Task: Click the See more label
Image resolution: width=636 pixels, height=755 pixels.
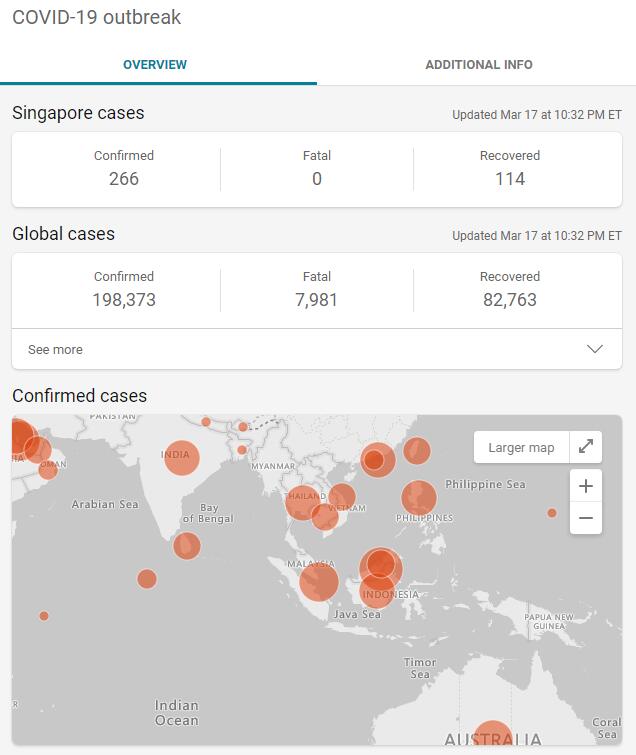Action: pyautogui.click(x=55, y=350)
